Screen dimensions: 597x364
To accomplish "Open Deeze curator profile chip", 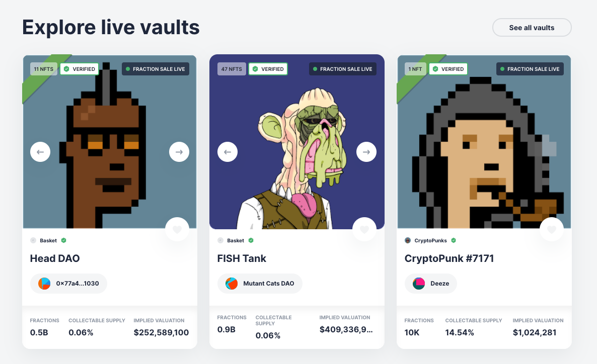I will click(x=430, y=284).
